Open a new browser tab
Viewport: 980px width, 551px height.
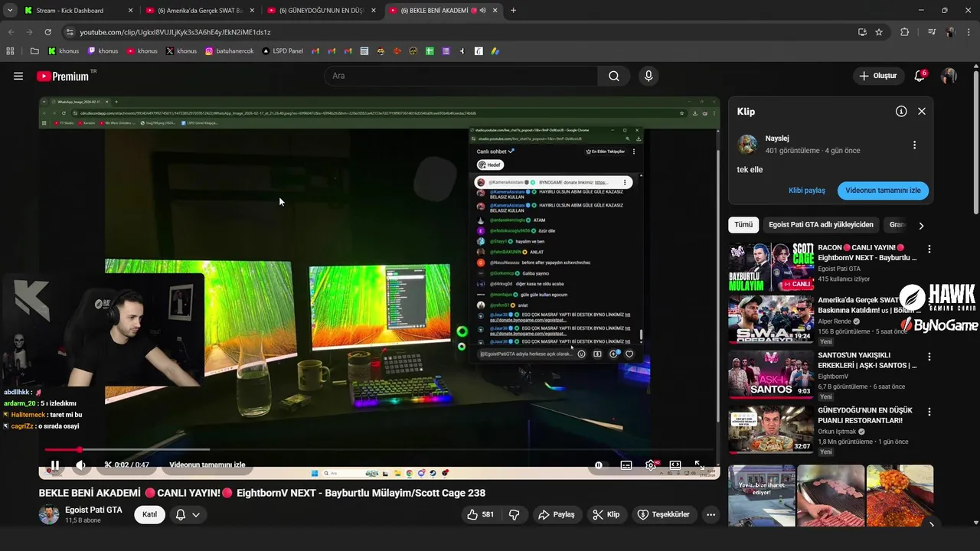click(x=513, y=11)
